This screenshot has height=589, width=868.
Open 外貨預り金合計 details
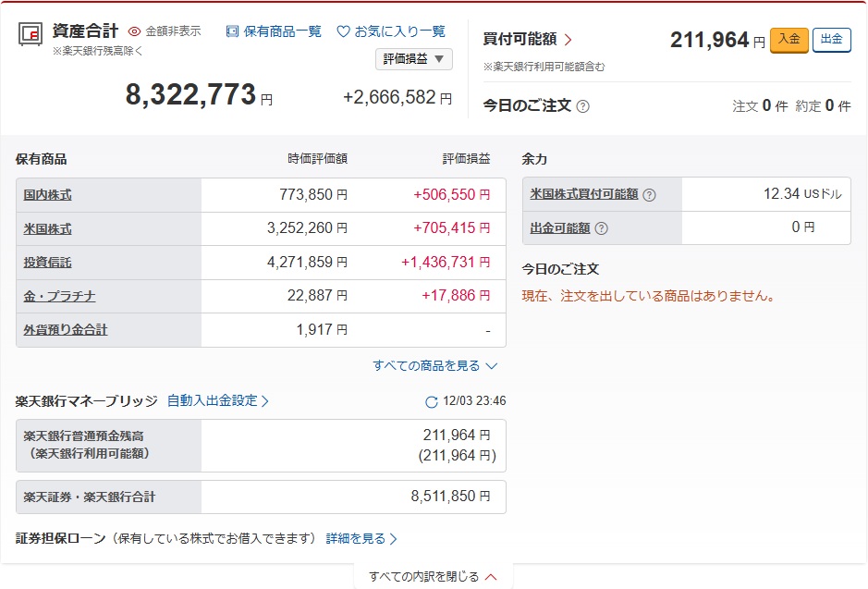point(65,330)
